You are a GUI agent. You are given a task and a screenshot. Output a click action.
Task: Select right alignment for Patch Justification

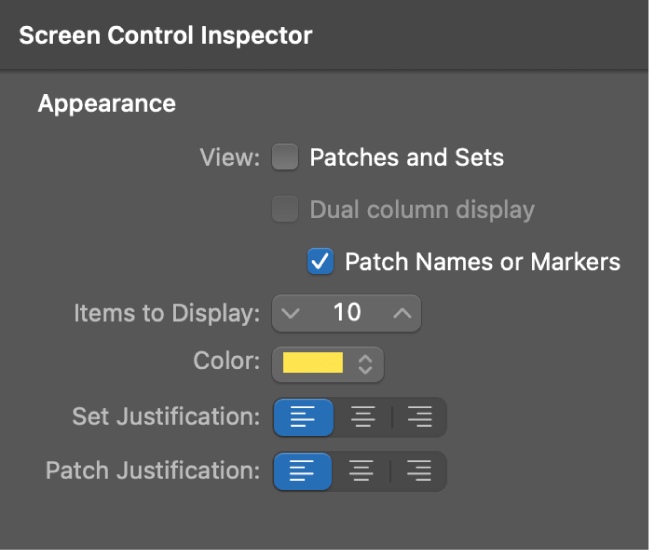pyautogui.click(x=419, y=472)
